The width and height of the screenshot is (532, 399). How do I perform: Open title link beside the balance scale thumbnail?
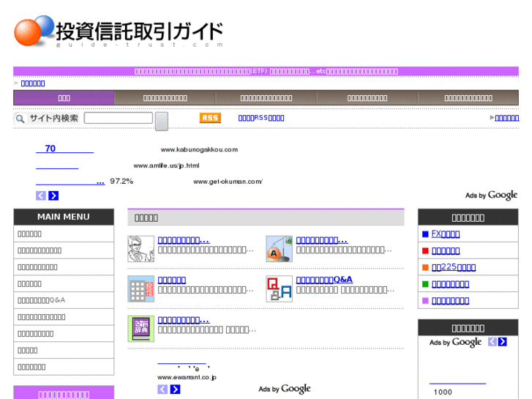coord(322,240)
